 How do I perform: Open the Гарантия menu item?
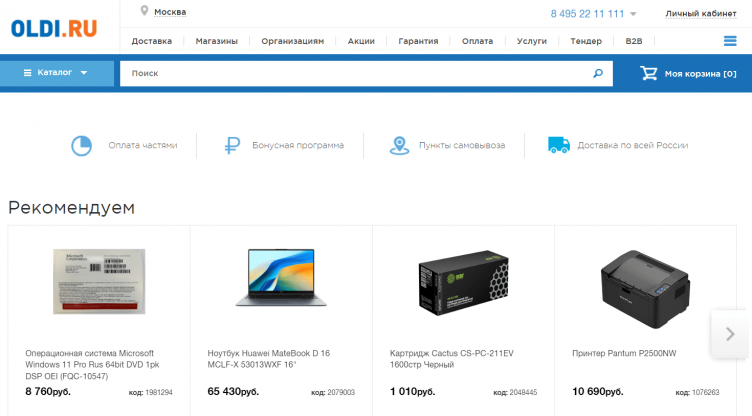(x=418, y=41)
